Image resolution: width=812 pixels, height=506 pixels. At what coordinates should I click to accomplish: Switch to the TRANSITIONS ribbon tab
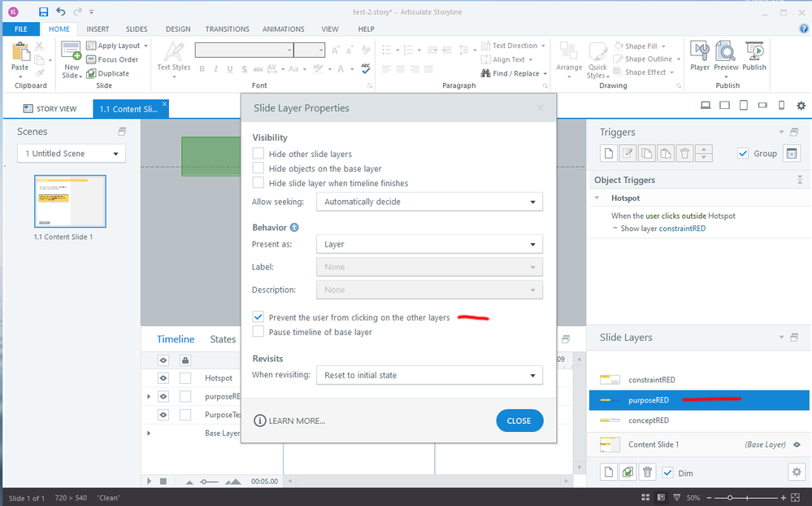228,29
